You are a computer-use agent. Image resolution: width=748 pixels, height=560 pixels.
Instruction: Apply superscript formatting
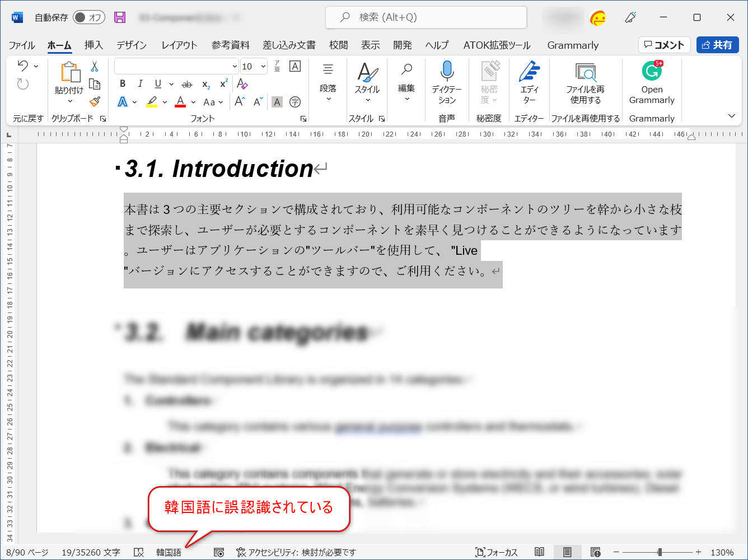pos(223,84)
